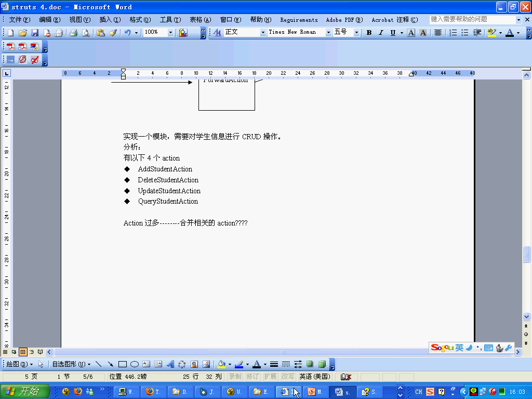Screen dimensions: 532x399
Task: Select the Format Painter brush
Action: [113, 33]
